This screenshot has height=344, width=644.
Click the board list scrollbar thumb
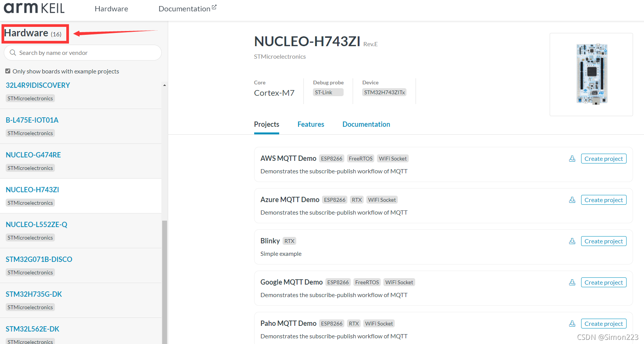pos(164,282)
